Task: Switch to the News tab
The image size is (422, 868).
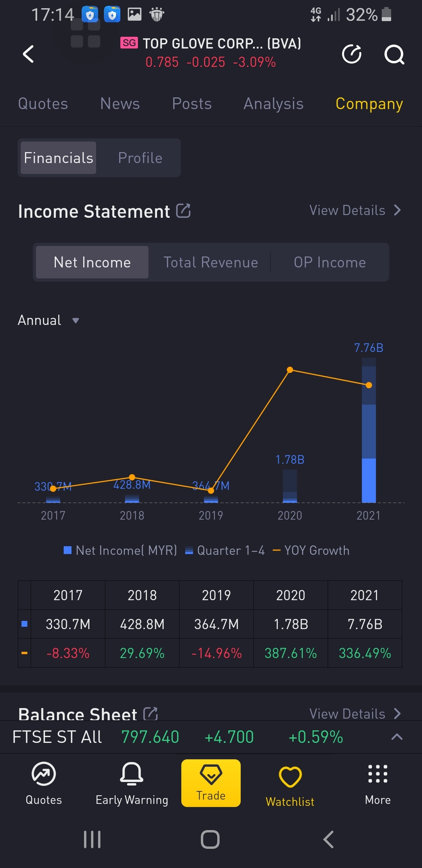Action: click(120, 104)
